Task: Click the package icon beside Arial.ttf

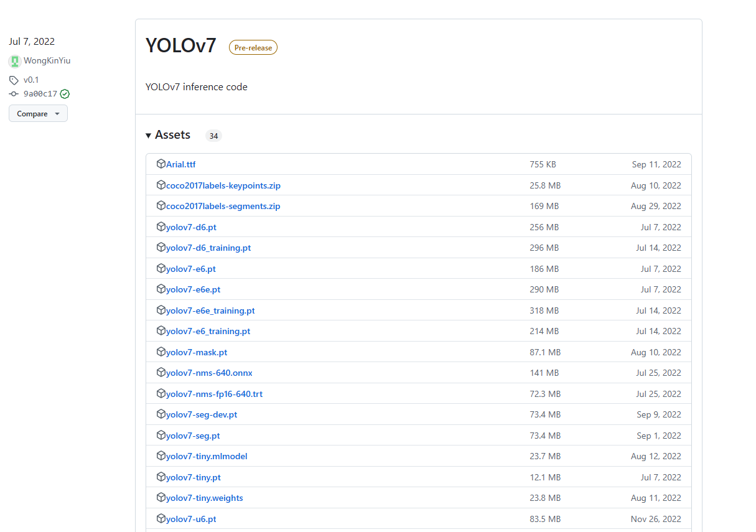Action: click(161, 164)
